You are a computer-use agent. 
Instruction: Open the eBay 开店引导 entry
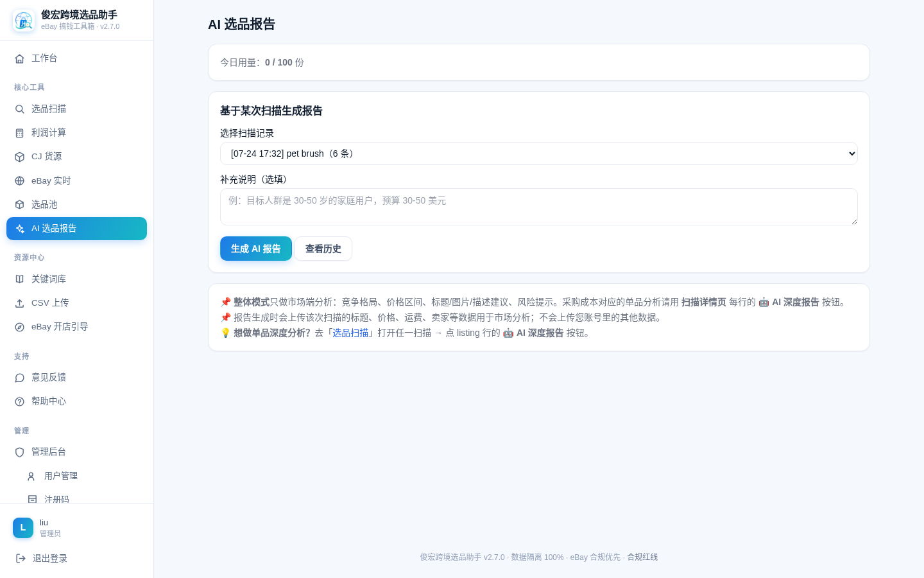pyautogui.click(x=76, y=327)
